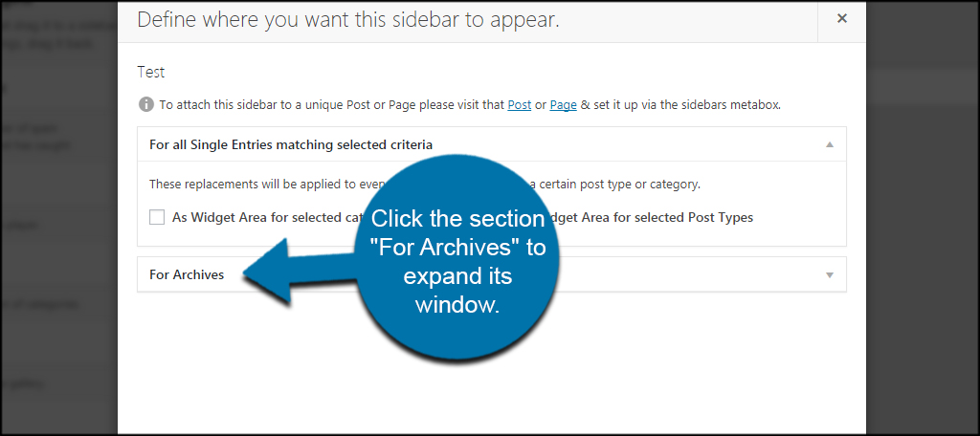Expand For Archives using the down triangle

830,274
